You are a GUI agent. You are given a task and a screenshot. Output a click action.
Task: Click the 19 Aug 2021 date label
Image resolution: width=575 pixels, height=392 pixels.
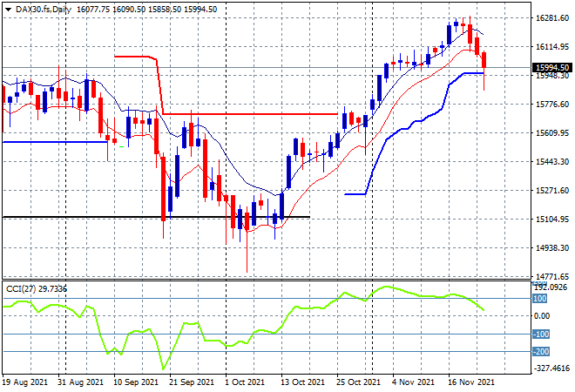[25, 382]
